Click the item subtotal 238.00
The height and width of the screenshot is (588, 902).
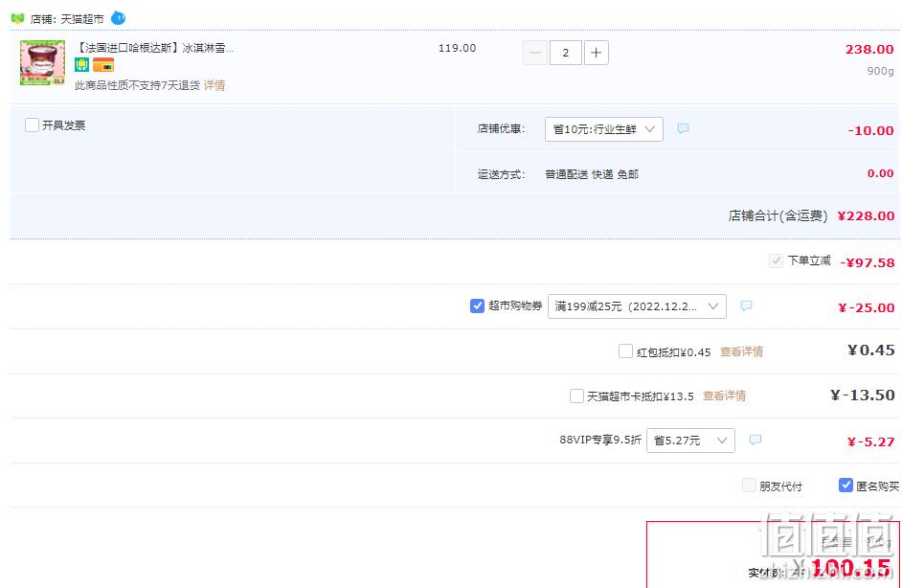click(869, 50)
